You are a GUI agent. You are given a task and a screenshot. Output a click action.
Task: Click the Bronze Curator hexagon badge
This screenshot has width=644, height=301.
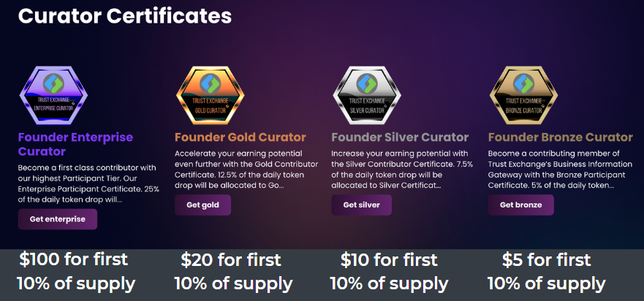[x=523, y=95]
